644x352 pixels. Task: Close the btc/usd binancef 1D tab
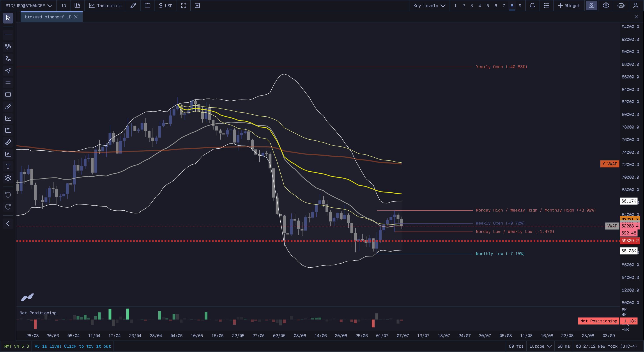point(76,17)
